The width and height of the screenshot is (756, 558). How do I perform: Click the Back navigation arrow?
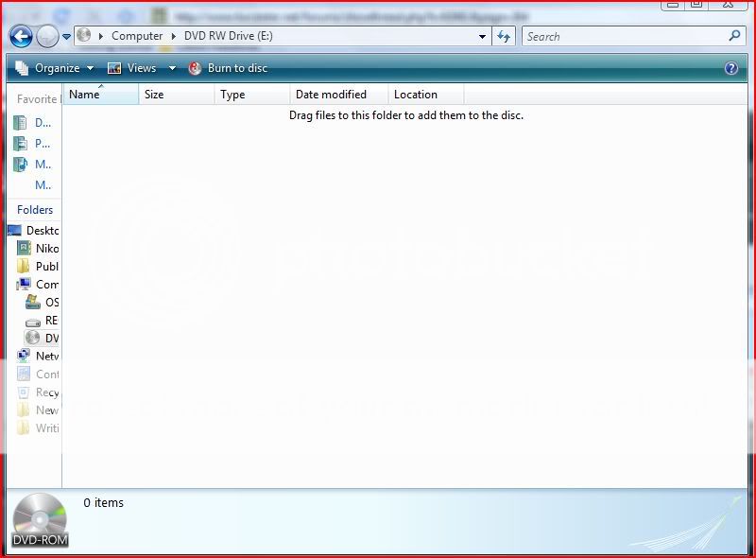(x=21, y=37)
